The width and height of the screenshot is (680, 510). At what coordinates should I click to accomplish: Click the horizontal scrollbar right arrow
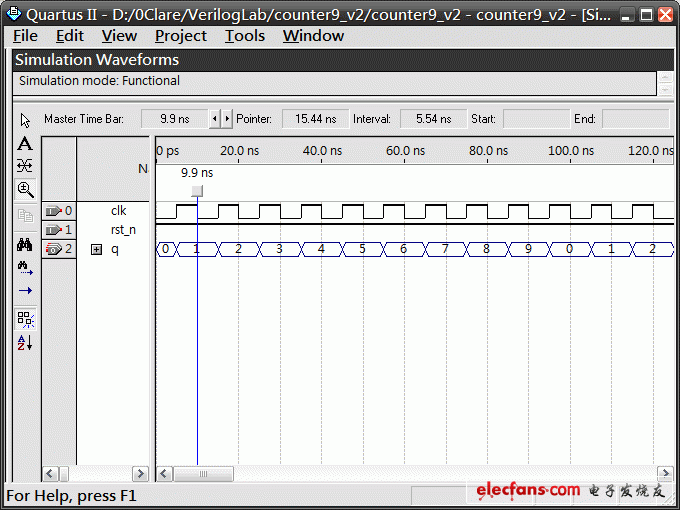click(663, 473)
